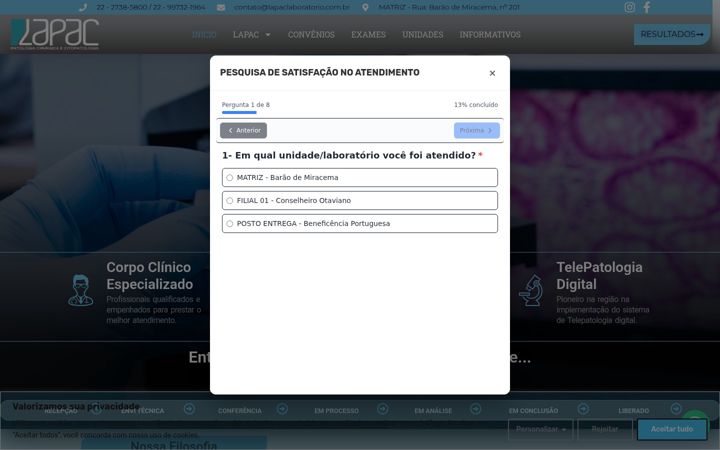The image size is (720, 450).
Task: Click the email address in top bar
Action: pyautogui.click(x=292, y=7)
